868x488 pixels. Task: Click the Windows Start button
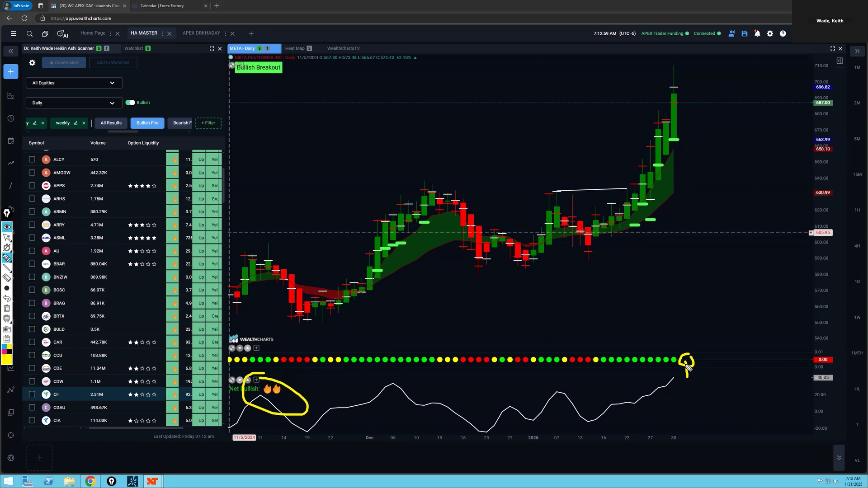pyautogui.click(x=8, y=481)
